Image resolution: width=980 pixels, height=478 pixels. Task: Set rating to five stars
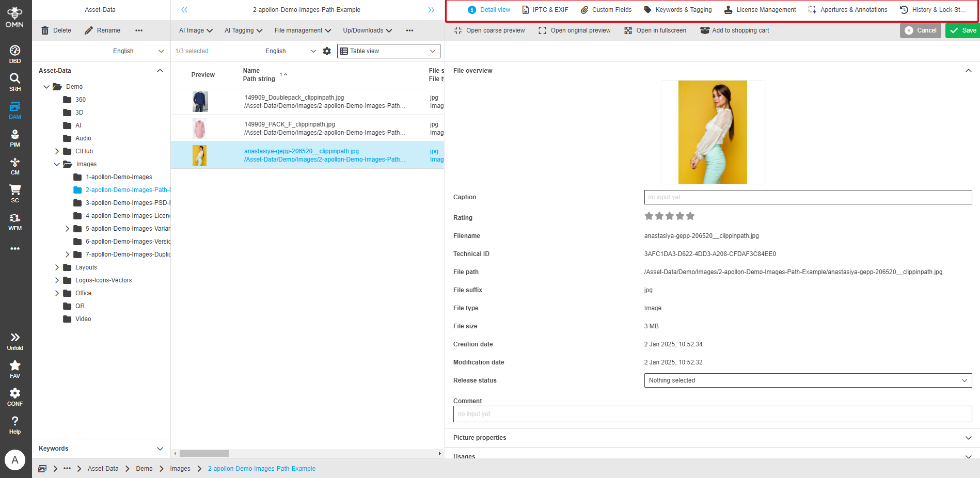tap(690, 216)
